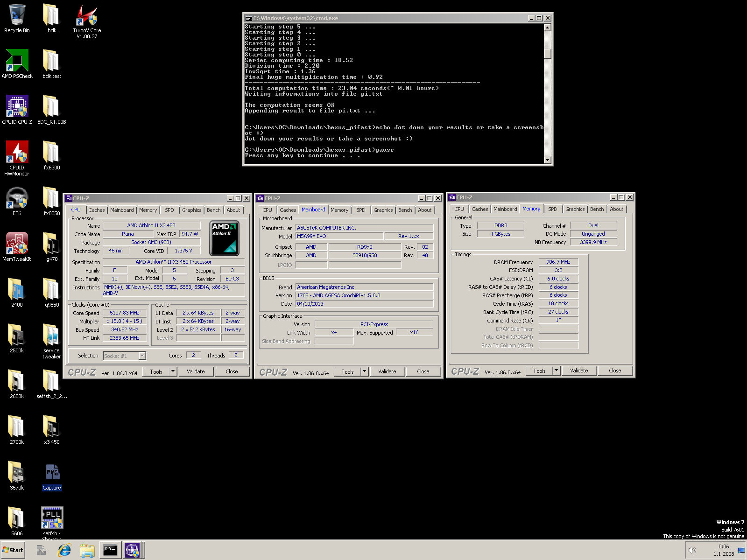Open Internet Explorer from the taskbar
This screenshot has height=560, width=747.
coord(64,550)
